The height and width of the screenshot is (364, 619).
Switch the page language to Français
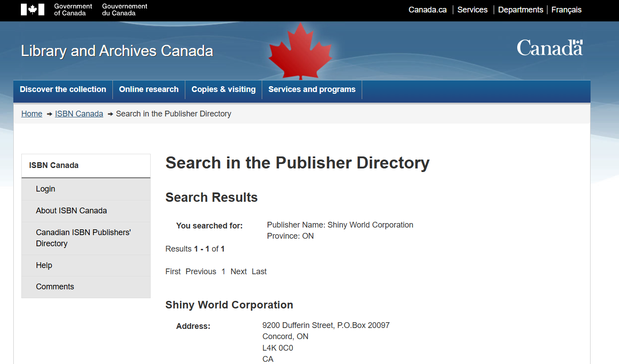point(566,9)
